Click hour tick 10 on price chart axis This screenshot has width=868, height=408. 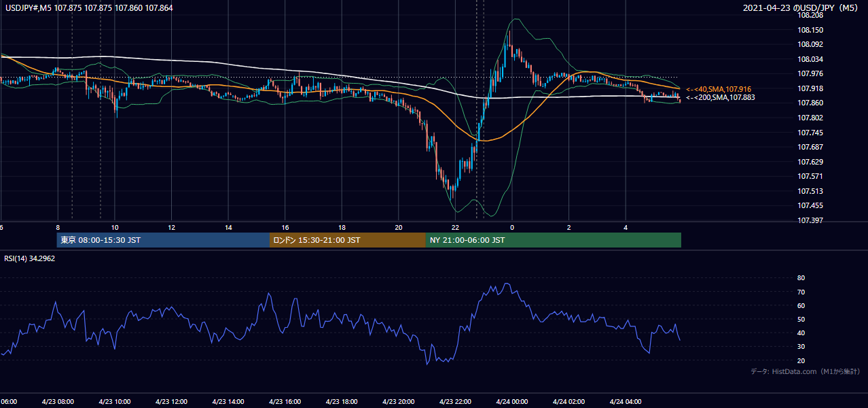pos(115,228)
